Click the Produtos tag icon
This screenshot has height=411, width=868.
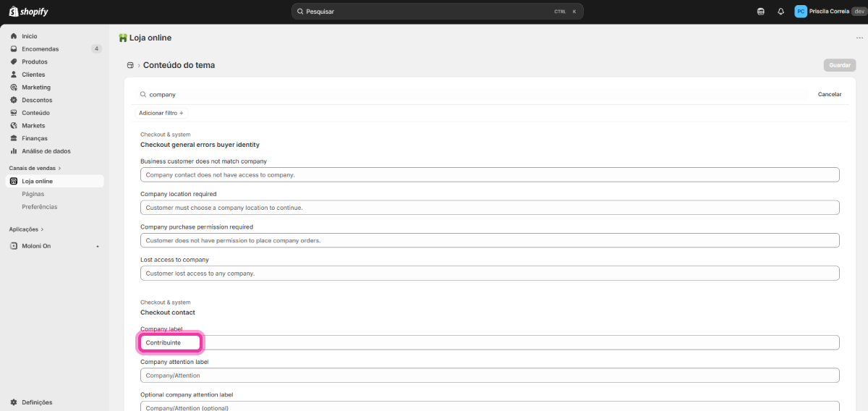[14, 62]
